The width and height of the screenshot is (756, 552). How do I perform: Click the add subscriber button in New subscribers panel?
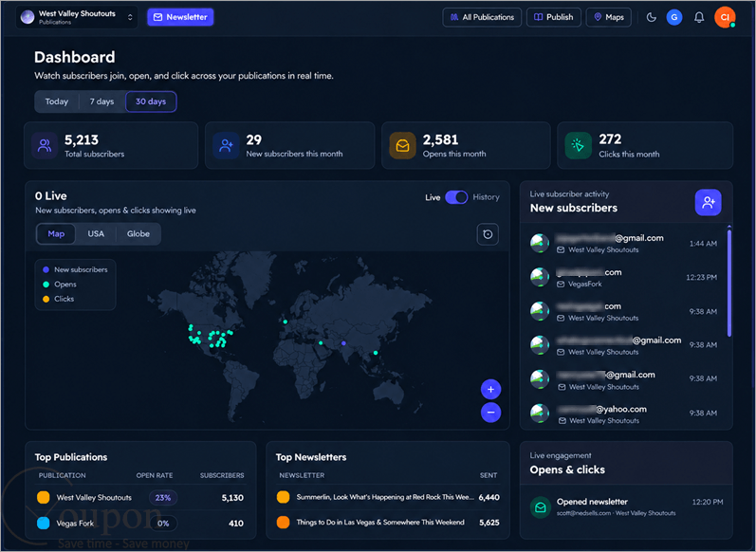click(x=708, y=202)
